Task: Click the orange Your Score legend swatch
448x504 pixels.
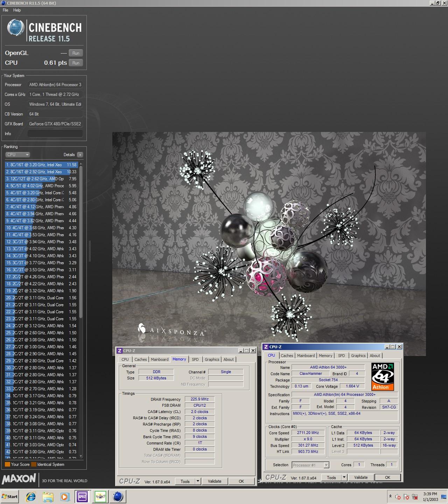Action: click(7, 464)
